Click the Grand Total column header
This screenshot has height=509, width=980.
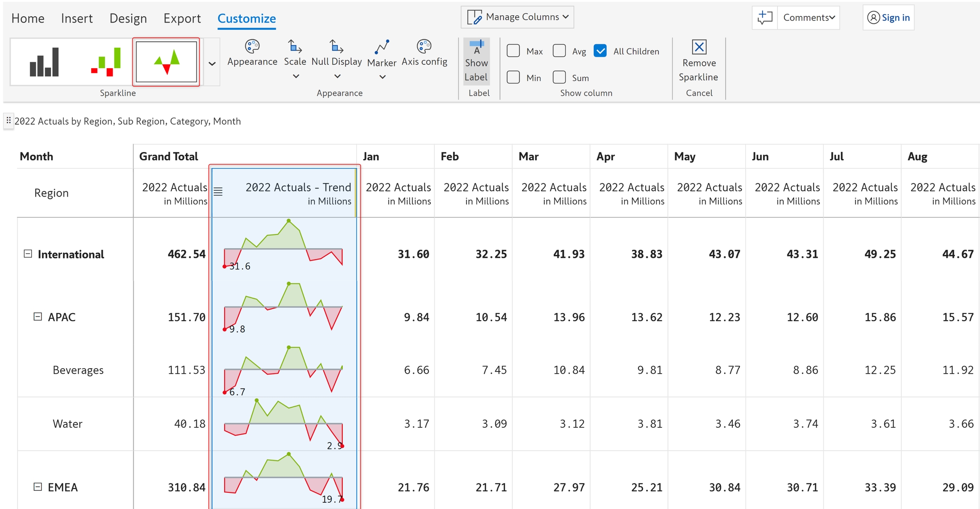tap(168, 156)
